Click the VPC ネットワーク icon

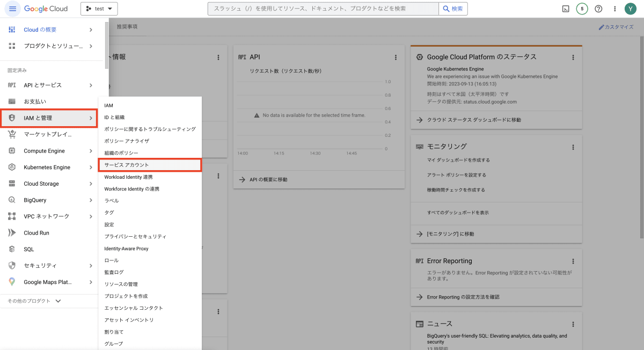click(12, 216)
